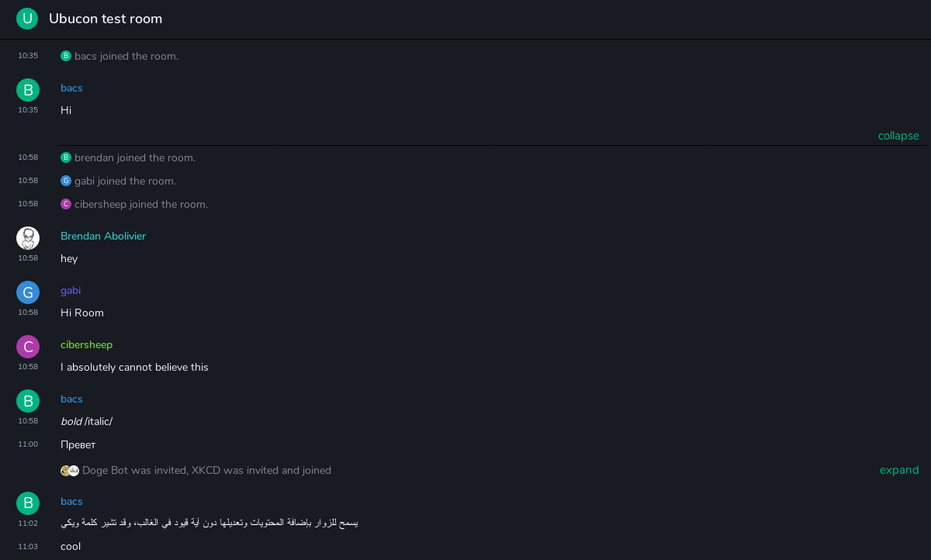Click the gabi sender name

pos(71,290)
